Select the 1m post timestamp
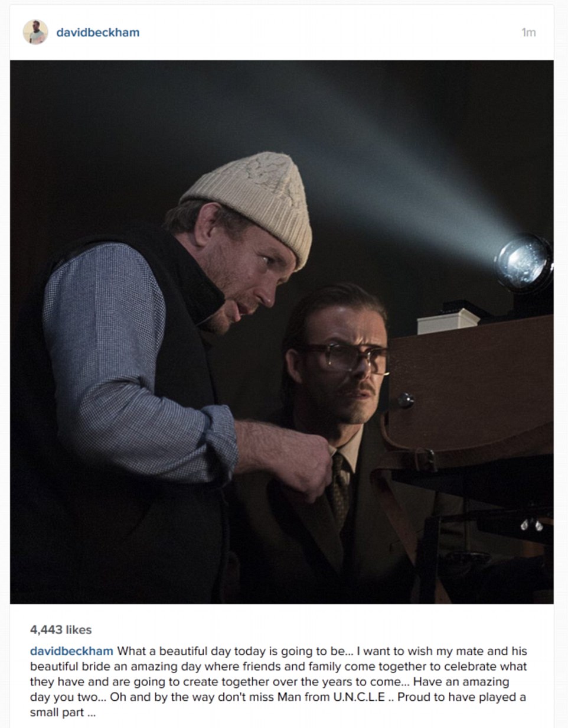The width and height of the screenshot is (568, 728). (x=528, y=32)
